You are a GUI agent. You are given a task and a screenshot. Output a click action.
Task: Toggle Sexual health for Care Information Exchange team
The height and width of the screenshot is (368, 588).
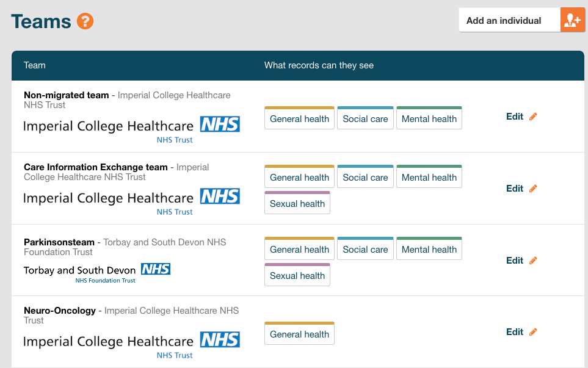click(297, 203)
